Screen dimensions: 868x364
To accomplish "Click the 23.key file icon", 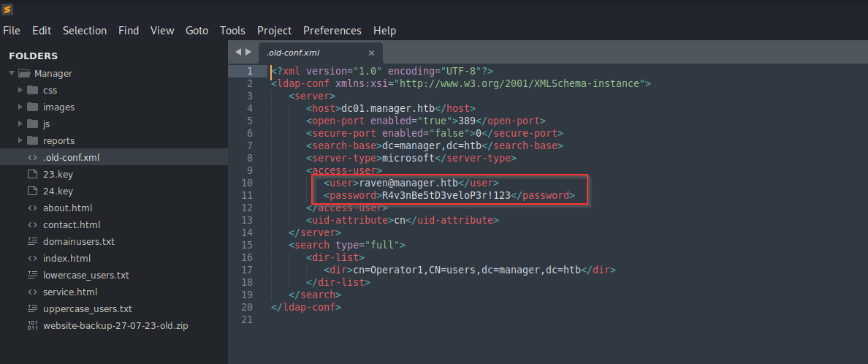I will pos(32,175).
